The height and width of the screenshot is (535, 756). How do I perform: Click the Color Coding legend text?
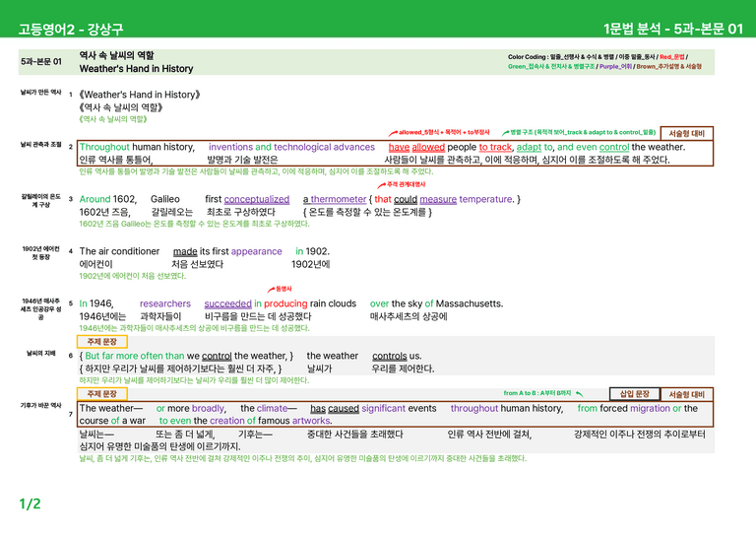point(604,62)
